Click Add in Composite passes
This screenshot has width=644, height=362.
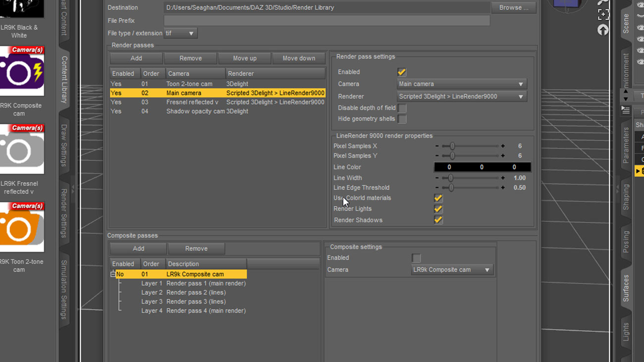(x=138, y=249)
